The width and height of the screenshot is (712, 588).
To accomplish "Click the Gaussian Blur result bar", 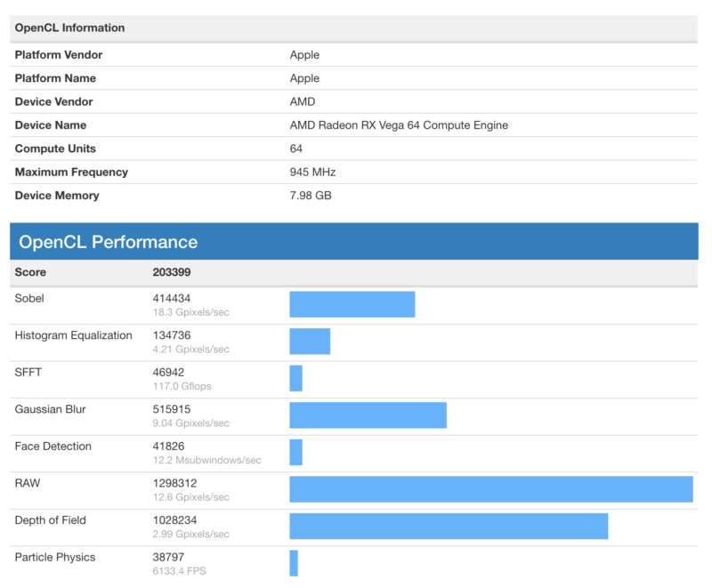I will (x=368, y=415).
